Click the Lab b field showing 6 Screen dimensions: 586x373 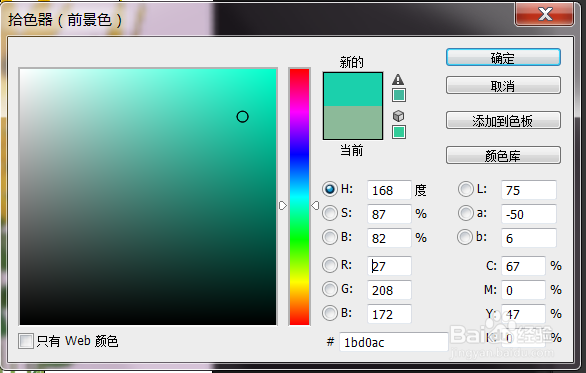click(528, 238)
